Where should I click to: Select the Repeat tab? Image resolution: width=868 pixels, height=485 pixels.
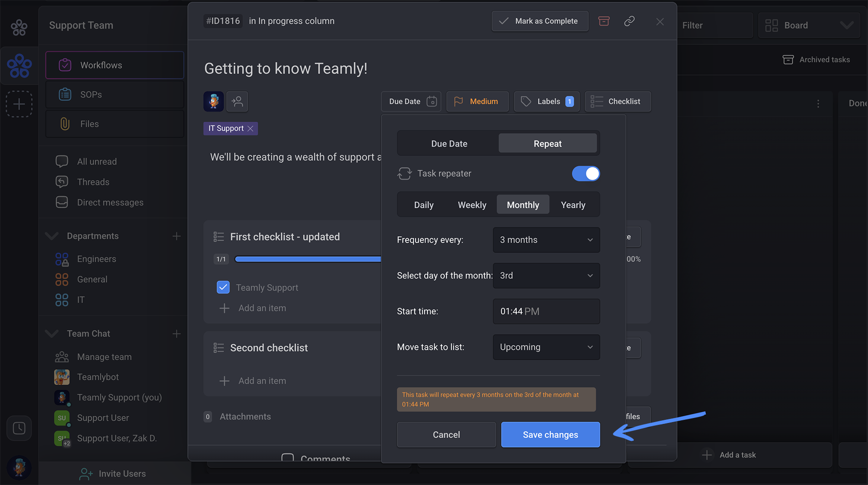(547, 144)
